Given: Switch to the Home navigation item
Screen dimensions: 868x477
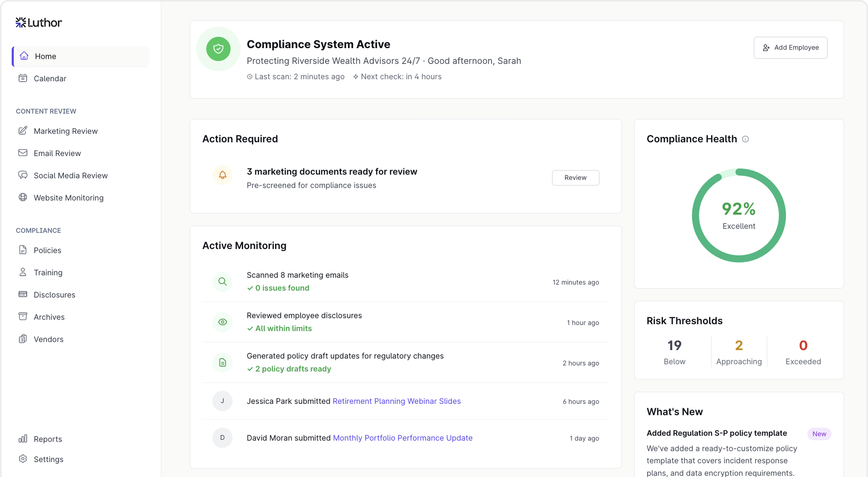Looking at the screenshot, I should click(45, 56).
